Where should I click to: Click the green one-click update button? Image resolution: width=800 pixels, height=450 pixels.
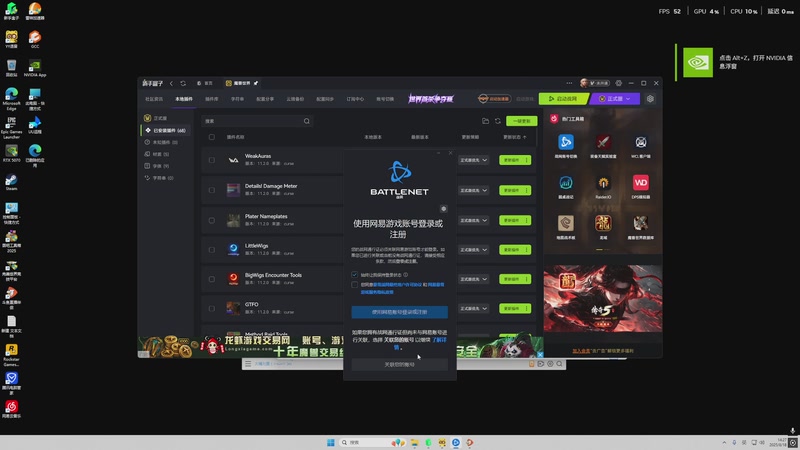pos(521,121)
